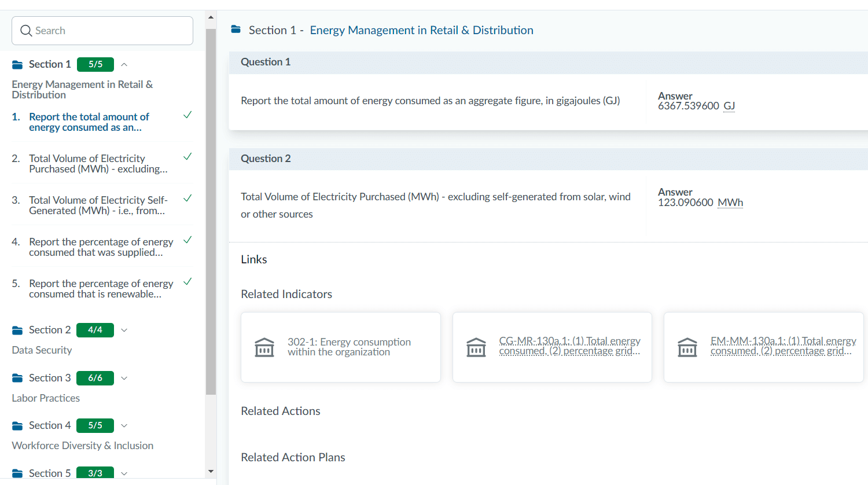Click the 3/3 progress badge of Section 5
Screen dimensions: 868x485
click(x=95, y=473)
